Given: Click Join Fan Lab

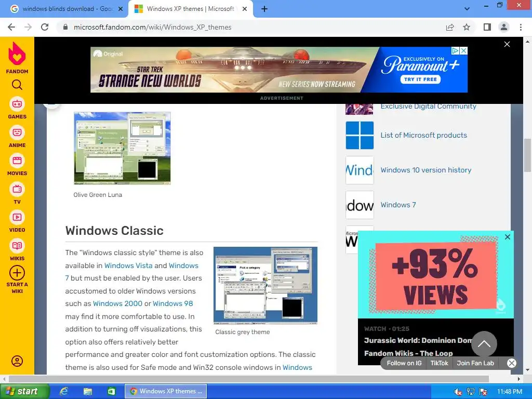Looking at the screenshot, I should tap(475, 363).
